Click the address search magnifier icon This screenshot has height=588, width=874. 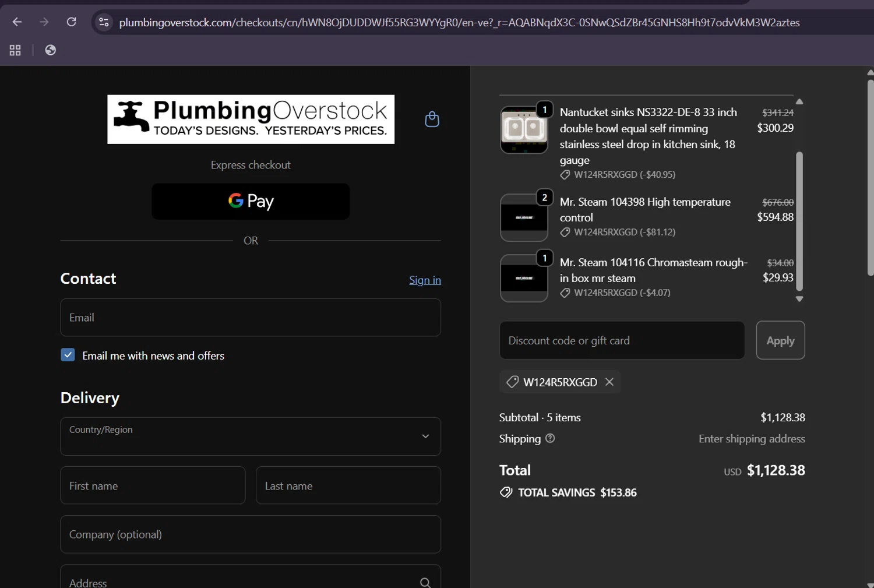(x=425, y=583)
